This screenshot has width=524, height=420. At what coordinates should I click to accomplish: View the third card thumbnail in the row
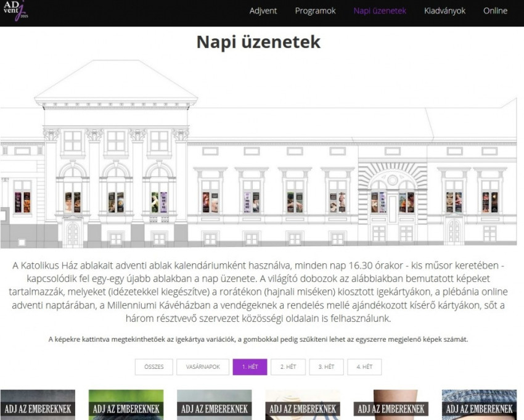[215, 405]
